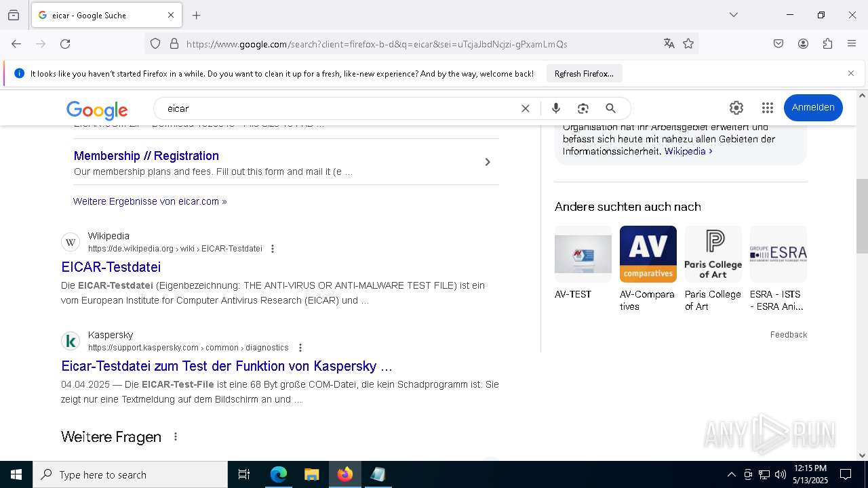Screen dimensions: 868x488
Task: Show hidden system tray icons
Action: [x=731, y=474]
